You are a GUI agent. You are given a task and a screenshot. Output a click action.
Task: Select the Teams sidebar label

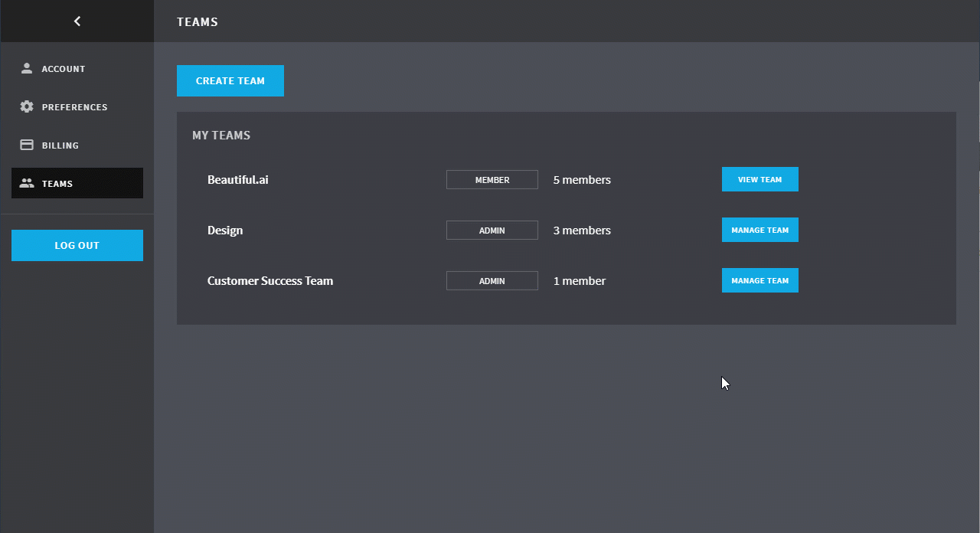click(57, 184)
